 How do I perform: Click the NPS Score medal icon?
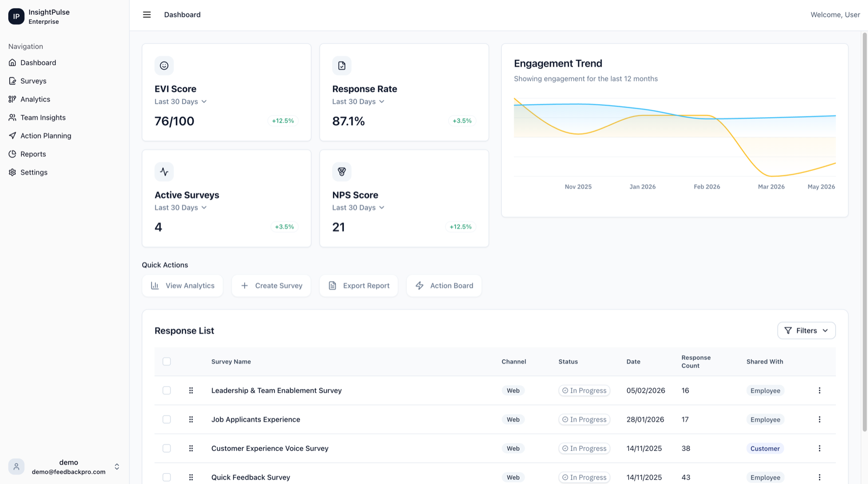point(342,172)
